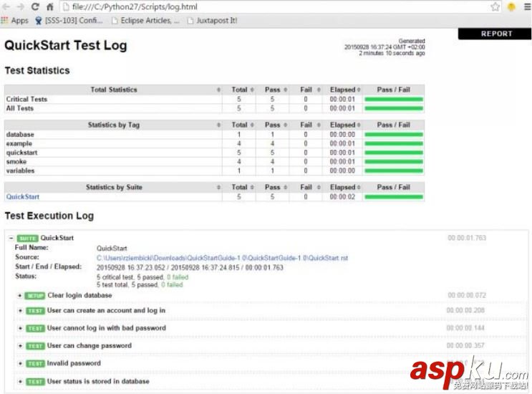Expand test User can change password
Viewport: 532px width, 394px height.
pyautogui.click(x=20, y=346)
